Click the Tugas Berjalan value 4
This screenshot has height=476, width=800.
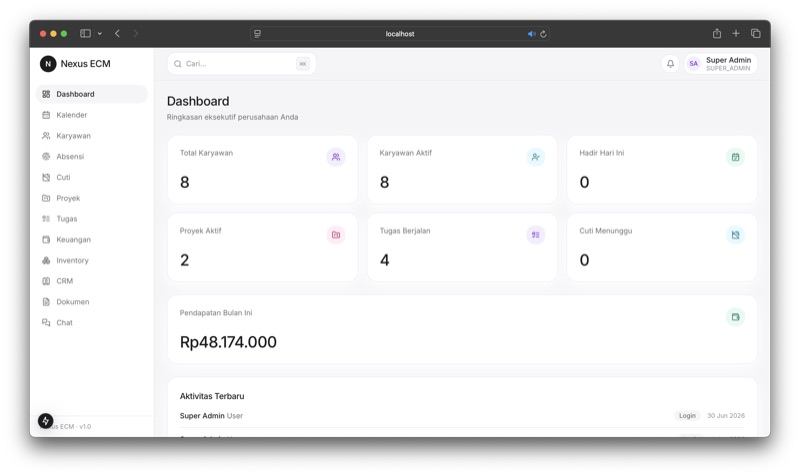[x=384, y=260]
